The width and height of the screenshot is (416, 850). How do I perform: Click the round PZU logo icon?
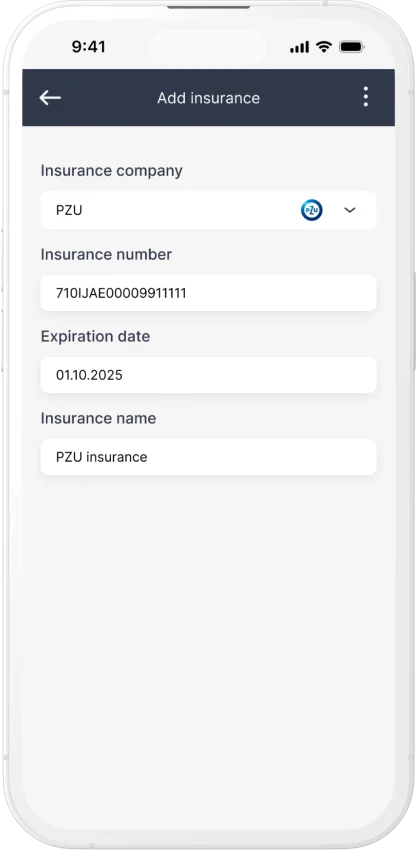point(312,210)
